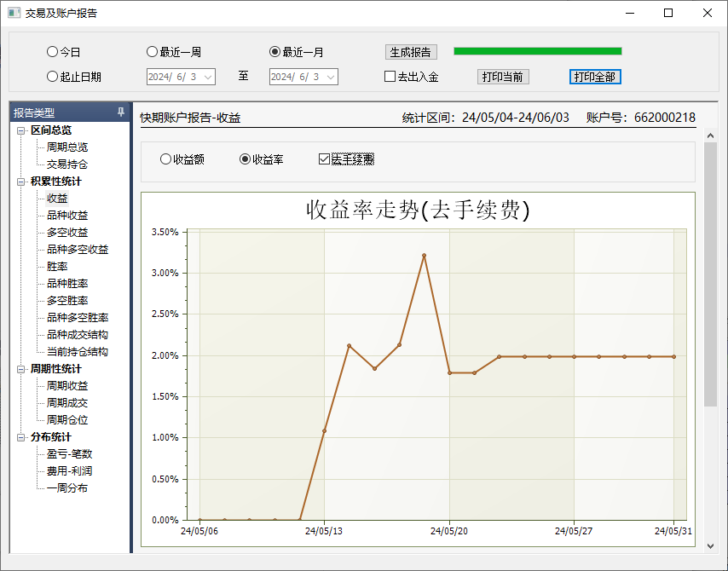Toggle the 去手续费 checkbox
Viewport: 728px width, 571px height.
[x=324, y=159]
